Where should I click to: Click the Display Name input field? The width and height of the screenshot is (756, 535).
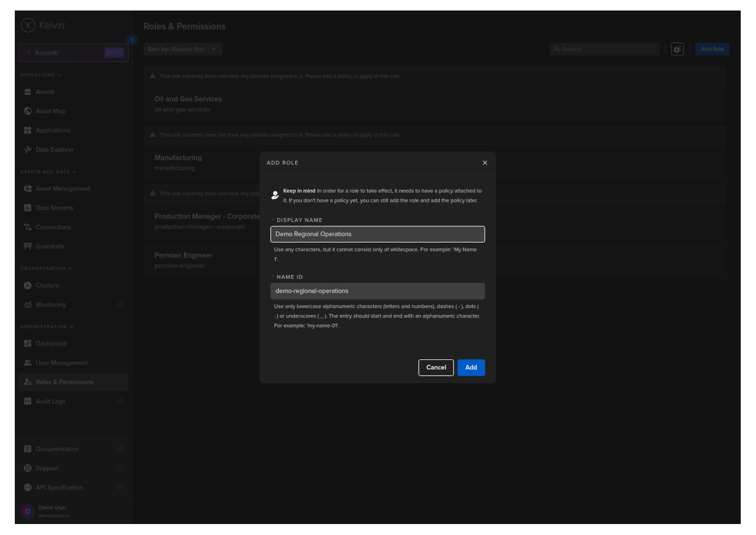377,235
